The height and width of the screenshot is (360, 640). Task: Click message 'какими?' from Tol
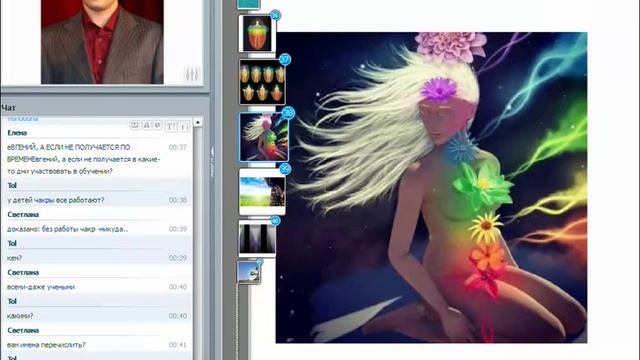20,316
